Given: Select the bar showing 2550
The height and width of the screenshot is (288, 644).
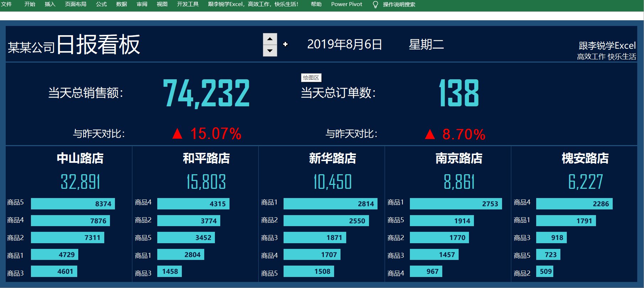Looking at the screenshot, I should coord(326,221).
